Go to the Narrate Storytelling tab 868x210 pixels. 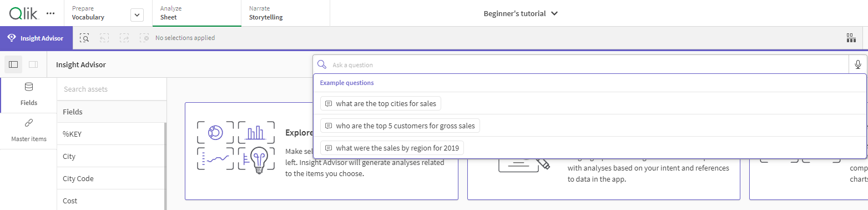[x=285, y=13]
